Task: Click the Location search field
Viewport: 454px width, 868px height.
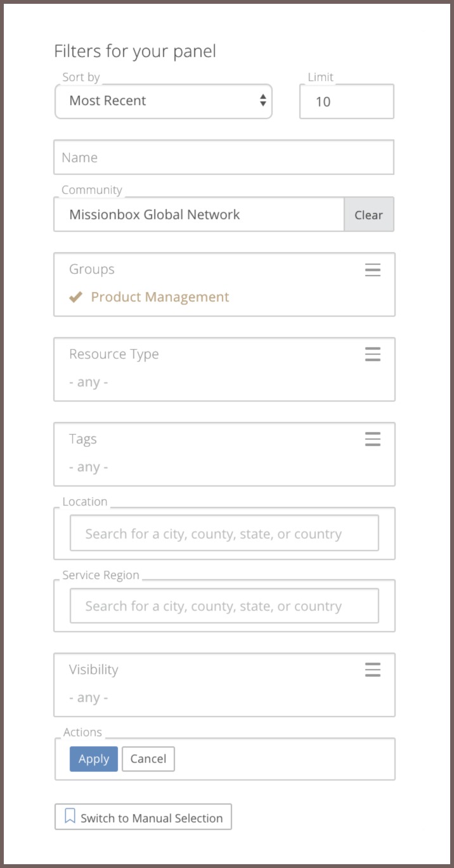Action: (x=224, y=533)
